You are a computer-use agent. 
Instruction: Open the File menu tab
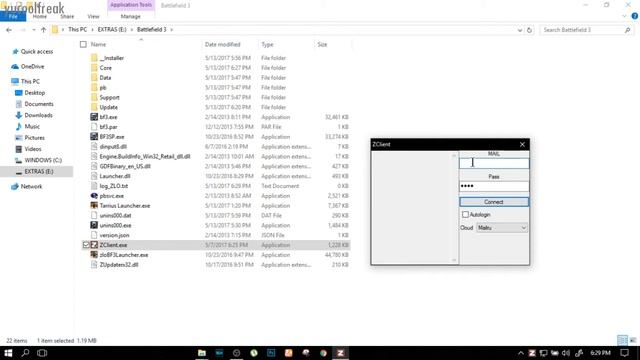click(x=13, y=16)
